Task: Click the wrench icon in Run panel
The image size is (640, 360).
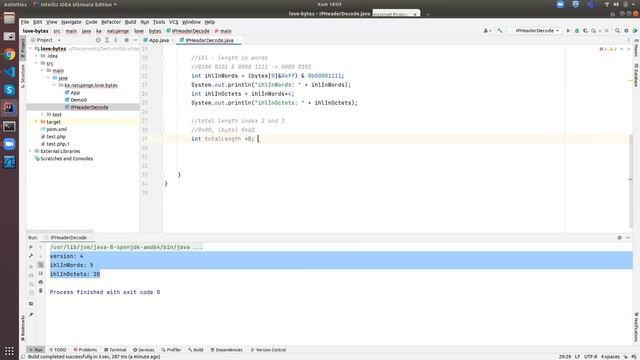Action: [x=31, y=256]
